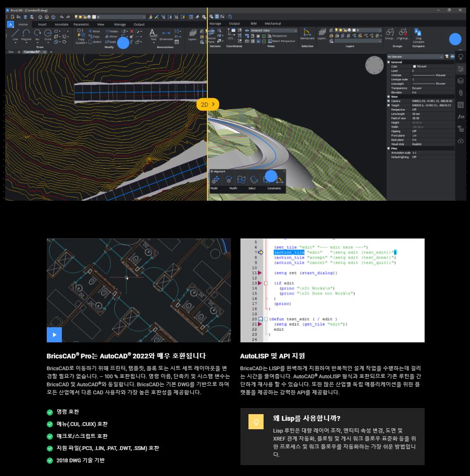The height and width of the screenshot is (476, 470).
Task: Open Layers panel in right ribbon
Action: pyautogui.click(x=322, y=34)
